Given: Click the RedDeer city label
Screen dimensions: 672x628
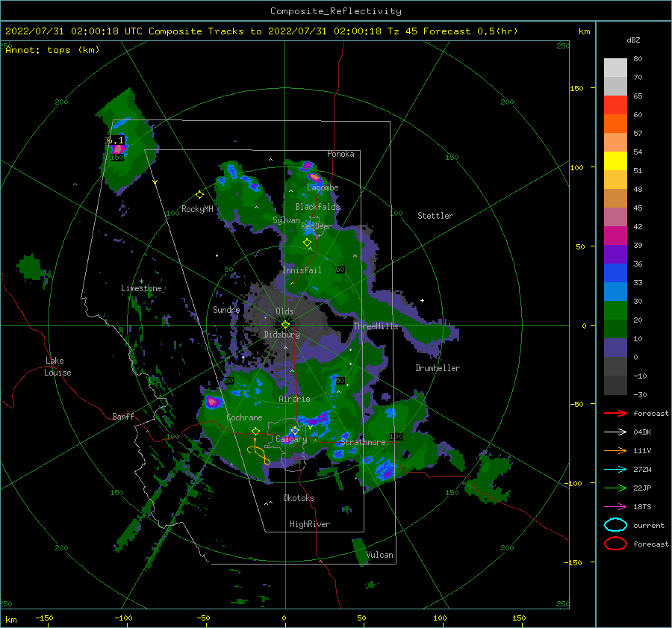Looking at the screenshot, I should 317,226.
